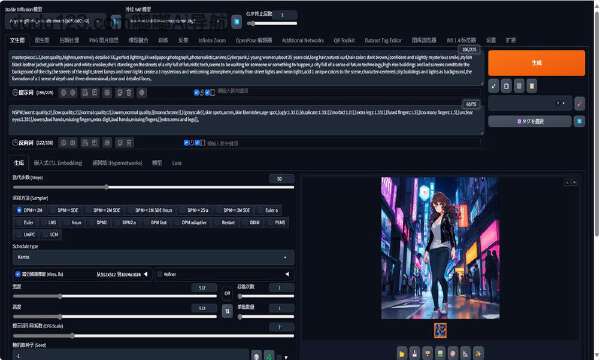Click the orange Generate button
This screenshot has height=360, width=600.
pyautogui.click(x=536, y=63)
